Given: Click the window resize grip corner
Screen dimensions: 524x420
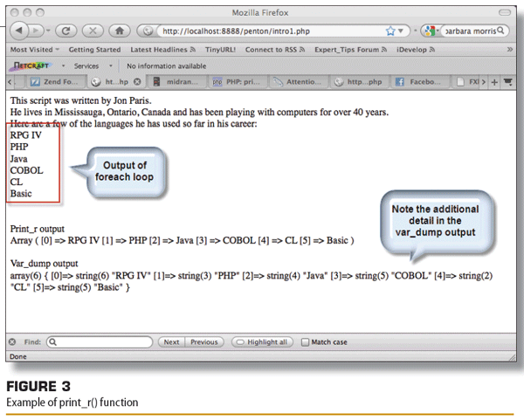Looking at the screenshot, I should (x=512, y=357).
